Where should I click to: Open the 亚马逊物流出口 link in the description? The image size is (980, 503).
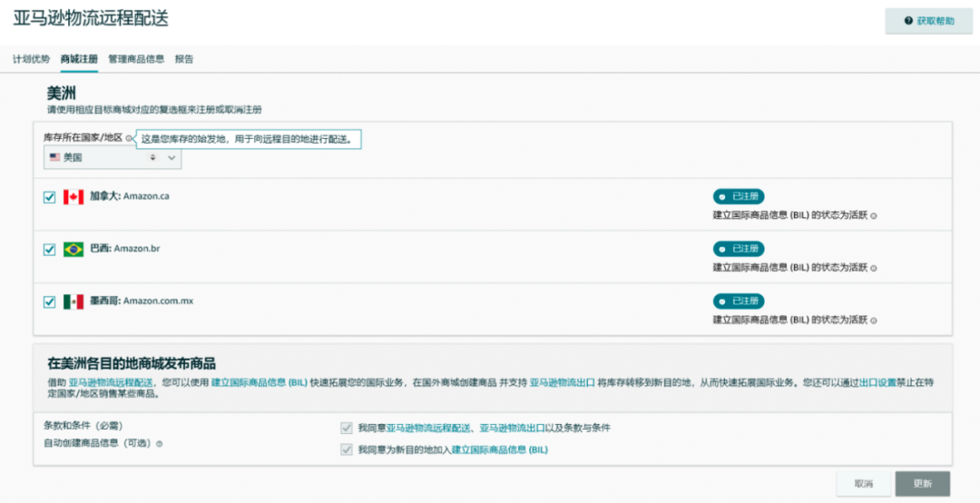(x=563, y=383)
